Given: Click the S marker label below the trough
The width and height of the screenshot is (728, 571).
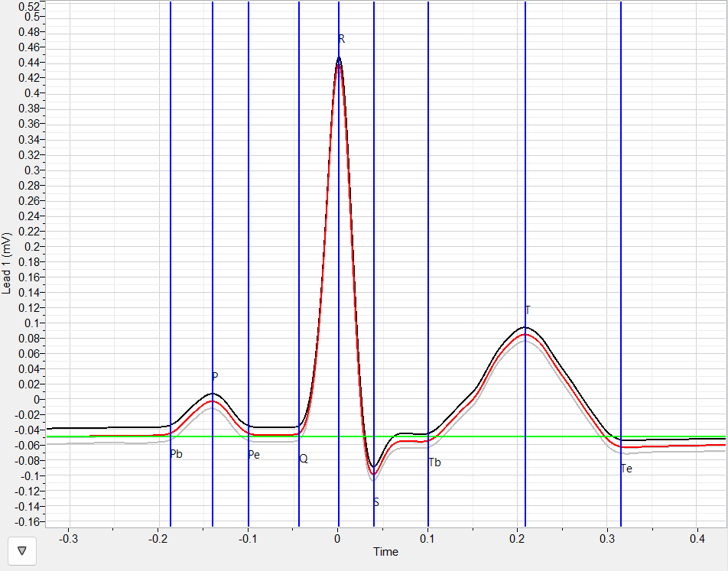Looking at the screenshot, I should pyautogui.click(x=376, y=502).
